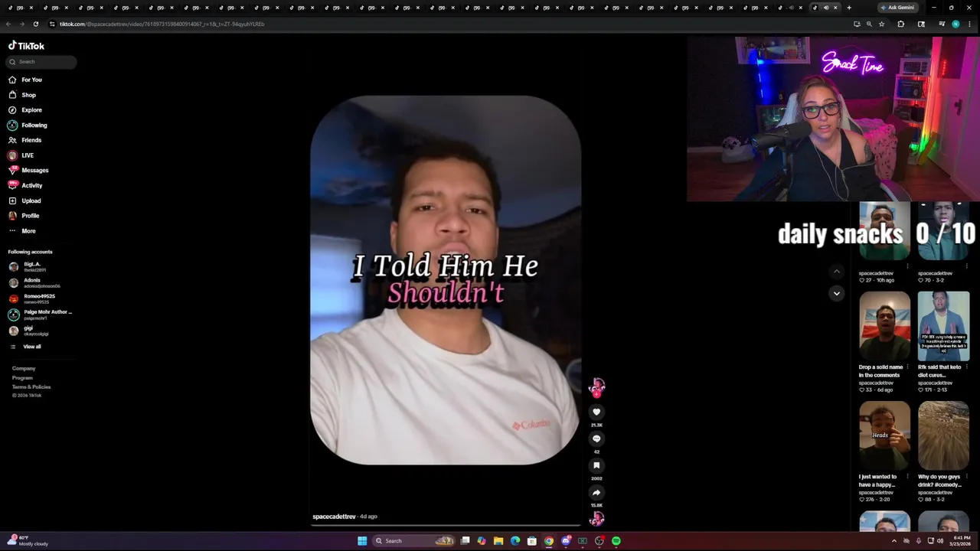Open the Explore page
The image size is (980, 551).
pyautogui.click(x=25, y=110)
